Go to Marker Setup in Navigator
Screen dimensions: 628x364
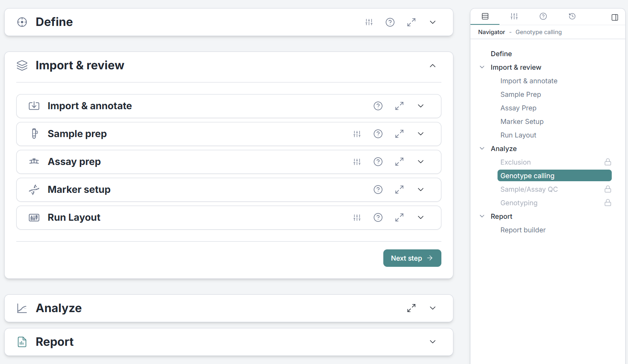pyautogui.click(x=522, y=122)
